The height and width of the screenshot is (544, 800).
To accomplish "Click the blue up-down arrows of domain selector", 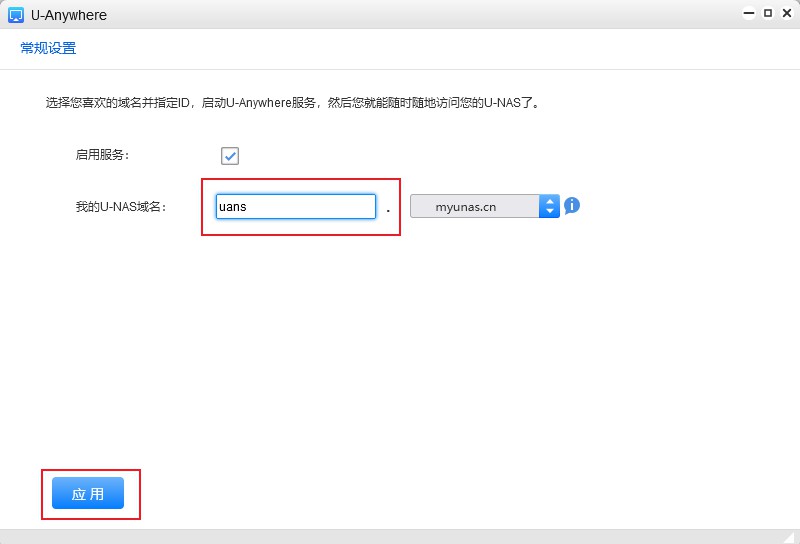I will [549, 206].
